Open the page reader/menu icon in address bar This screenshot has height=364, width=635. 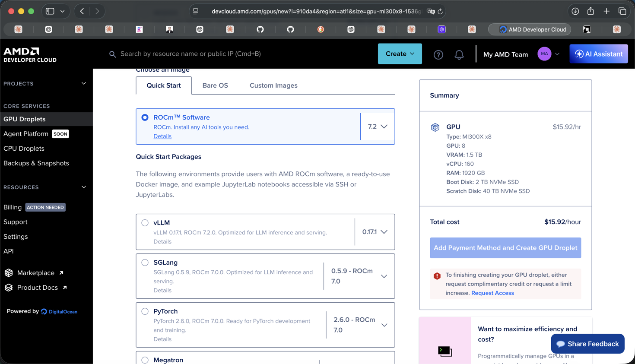point(196,11)
